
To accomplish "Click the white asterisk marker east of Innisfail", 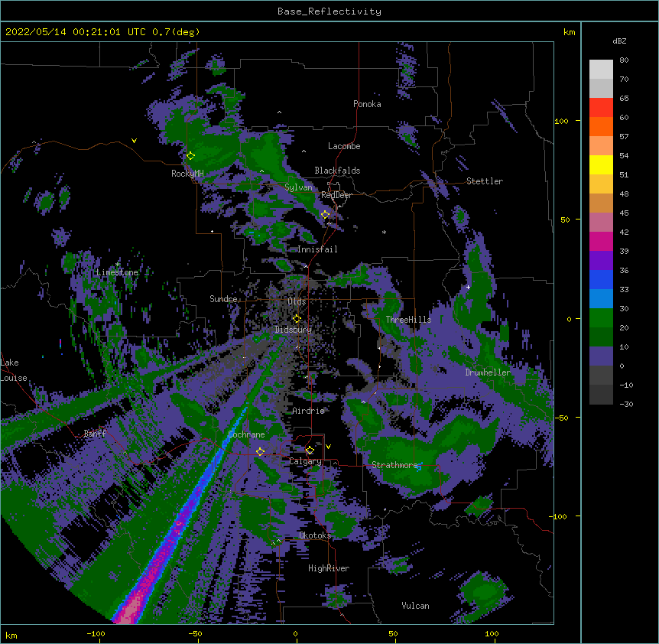I will 384,232.
